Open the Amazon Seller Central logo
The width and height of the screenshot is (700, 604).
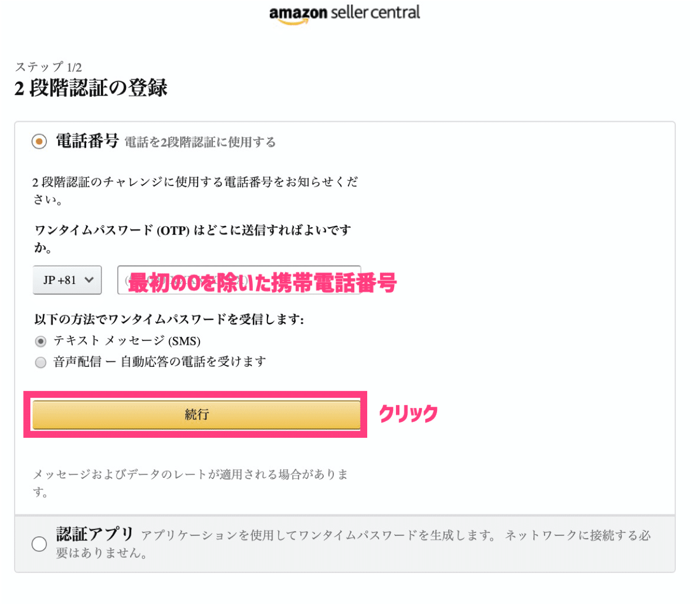point(345,14)
